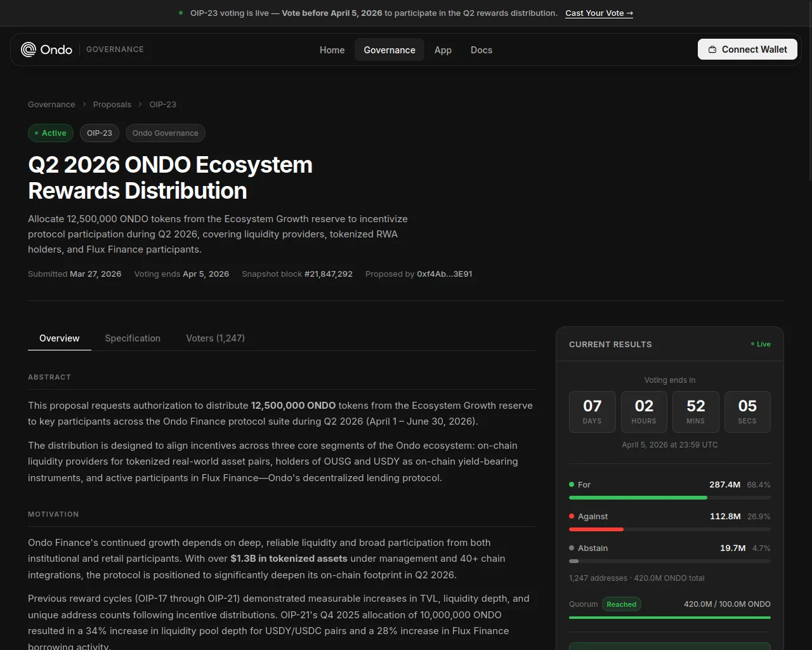Screen dimensions: 812x650
Task: Switch to the Specification tab
Action: pos(133,338)
